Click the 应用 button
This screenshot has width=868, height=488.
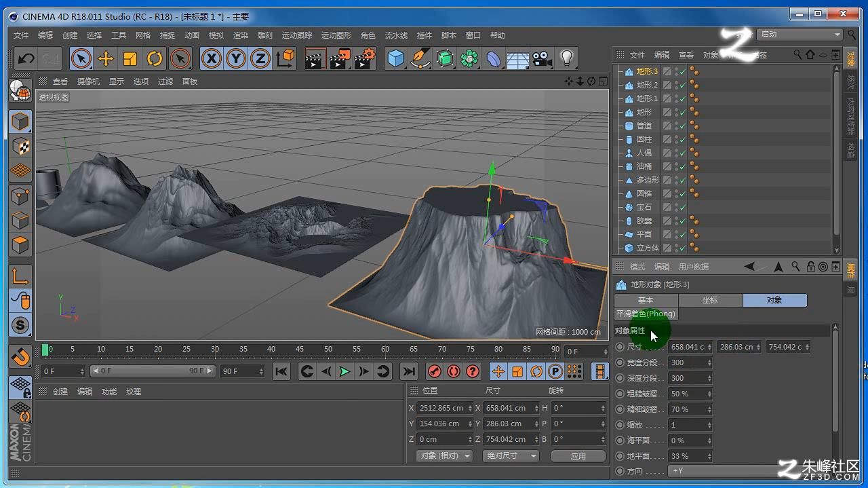click(578, 456)
